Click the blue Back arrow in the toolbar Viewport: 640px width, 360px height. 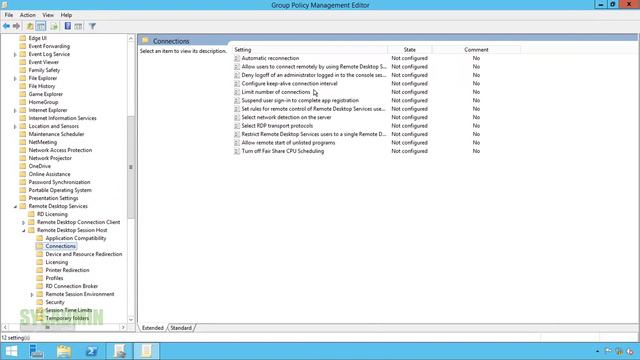[x=6, y=26]
